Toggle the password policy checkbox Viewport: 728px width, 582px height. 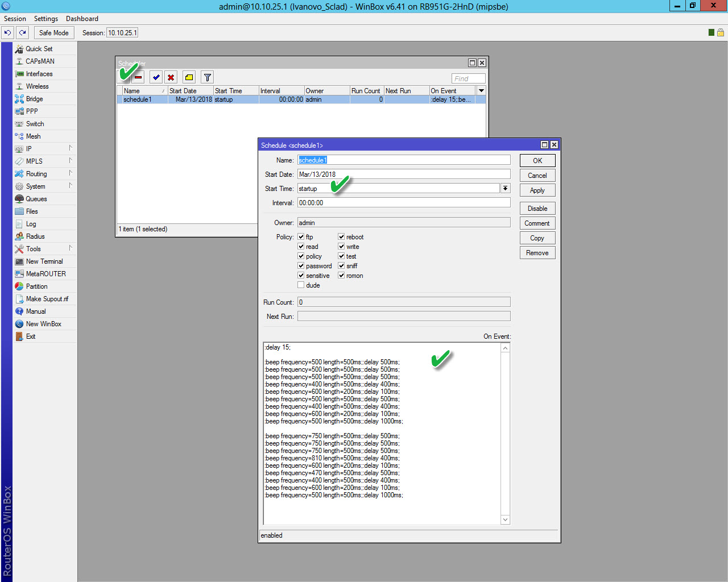pyautogui.click(x=301, y=266)
